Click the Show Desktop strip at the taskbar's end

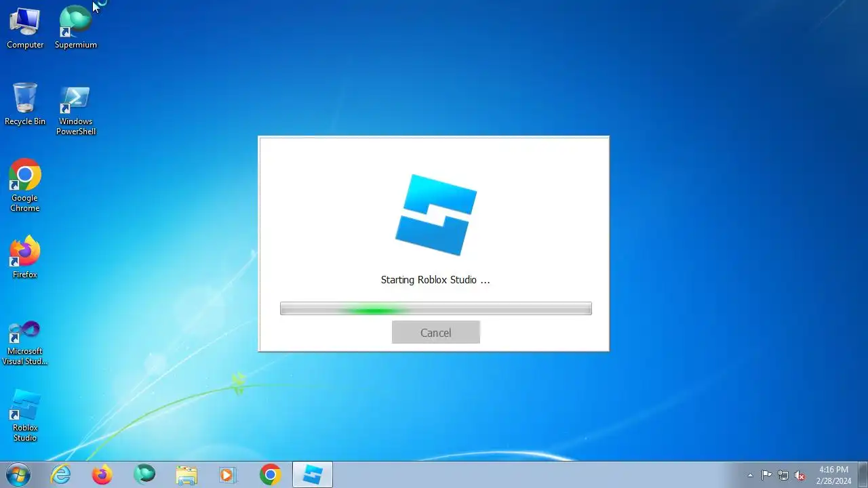[x=863, y=474]
